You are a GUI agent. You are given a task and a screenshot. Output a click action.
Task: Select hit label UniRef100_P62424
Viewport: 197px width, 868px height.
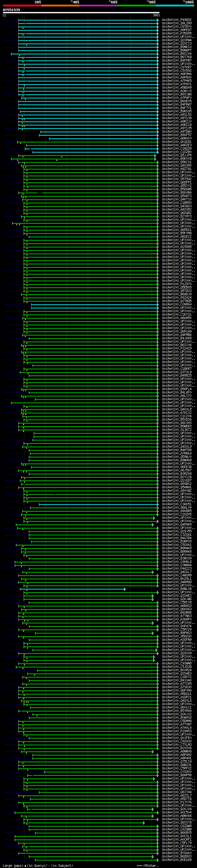coord(177,297)
